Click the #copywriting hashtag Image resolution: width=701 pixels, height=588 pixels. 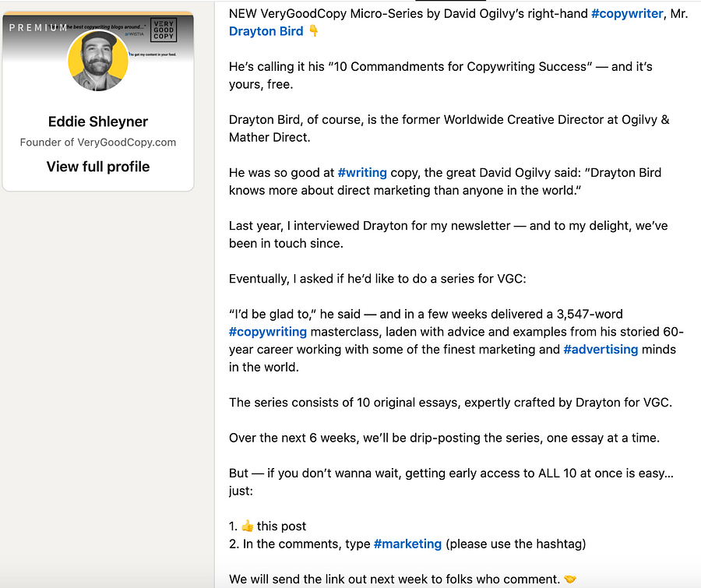pyautogui.click(x=268, y=331)
